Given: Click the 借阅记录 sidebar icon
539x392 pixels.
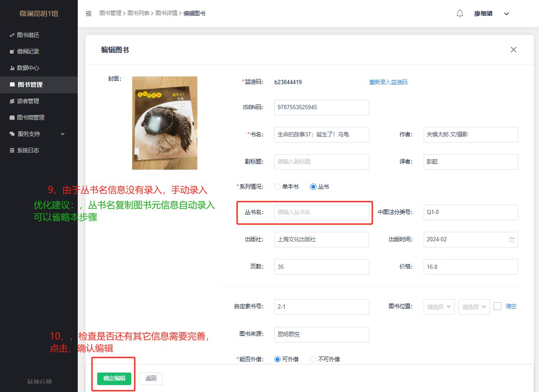Looking at the screenshot, I should [12, 52].
